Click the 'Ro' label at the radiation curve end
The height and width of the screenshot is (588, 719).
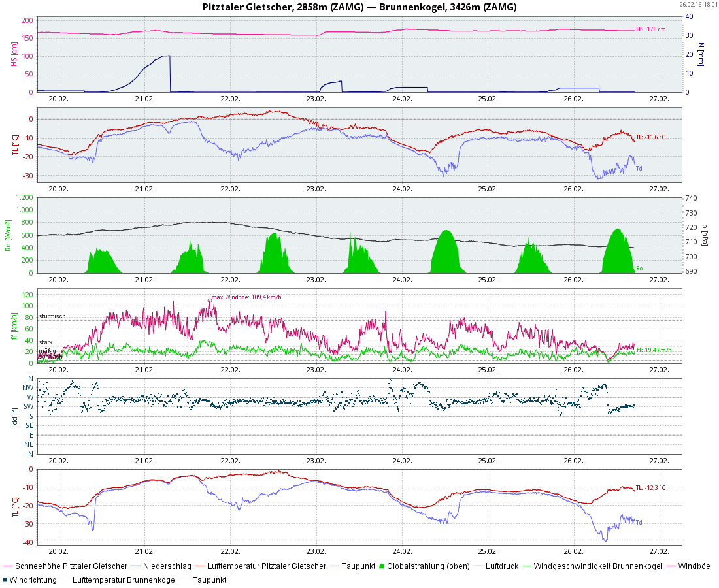(x=639, y=269)
